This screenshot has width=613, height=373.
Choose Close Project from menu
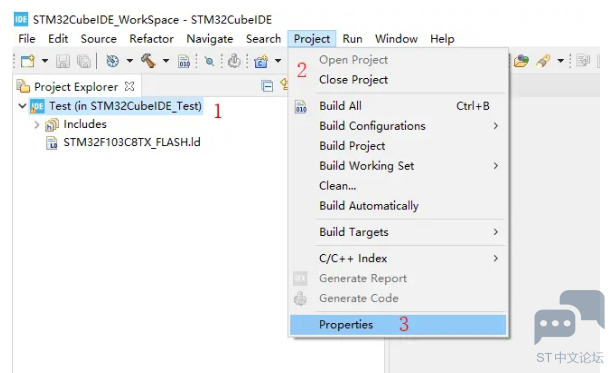coord(399,80)
